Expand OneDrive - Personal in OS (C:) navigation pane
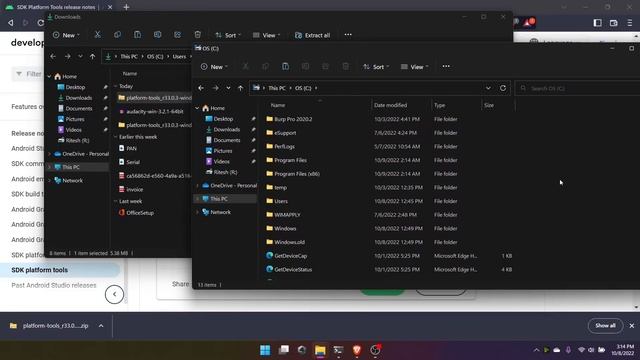The width and height of the screenshot is (640, 360). tap(198, 185)
